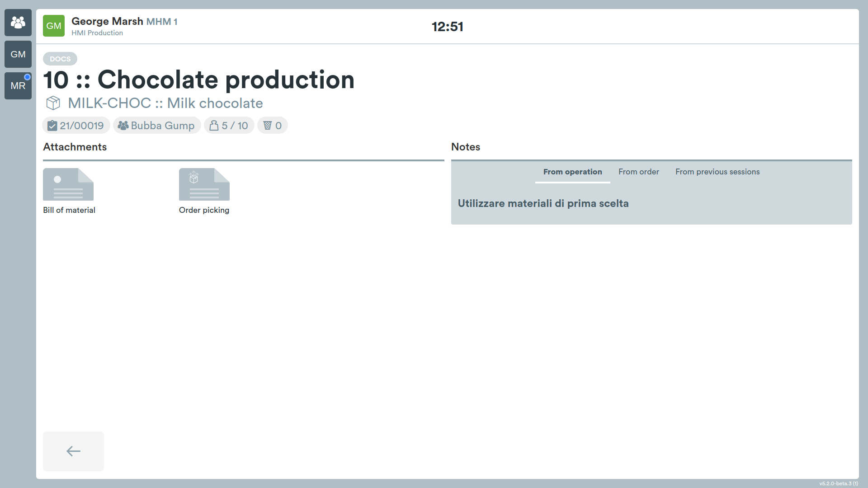The image size is (868, 488).
Task: Click the note 'Utilizzare materiali di prima scelta'
Action: click(x=543, y=203)
